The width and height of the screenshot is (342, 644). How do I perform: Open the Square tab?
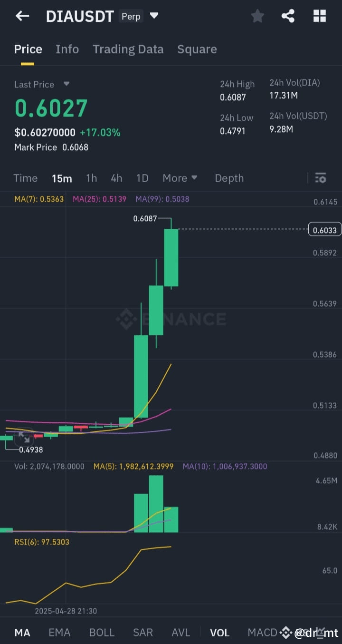(x=197, y=49)
